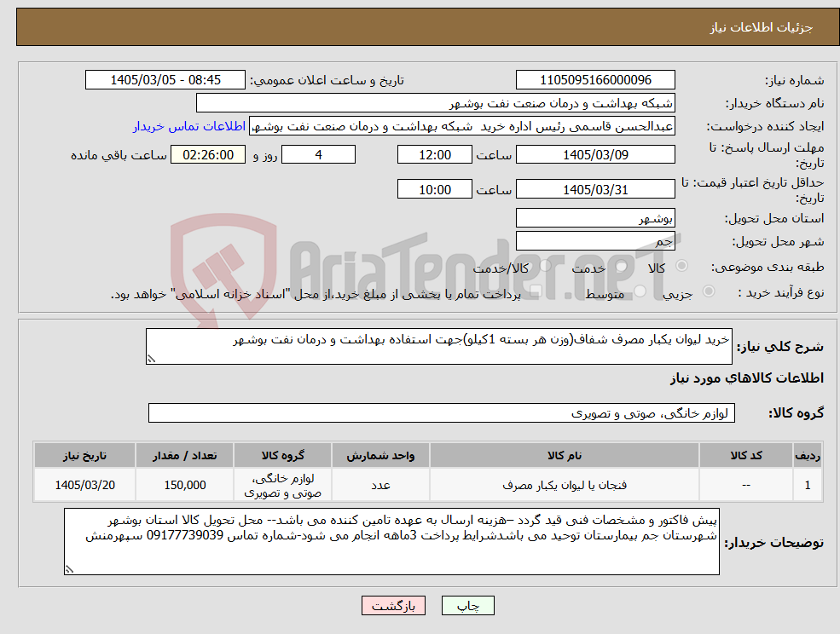Click the item name فنجان یا لیوان یکبار مصرف

coord(564,485)
